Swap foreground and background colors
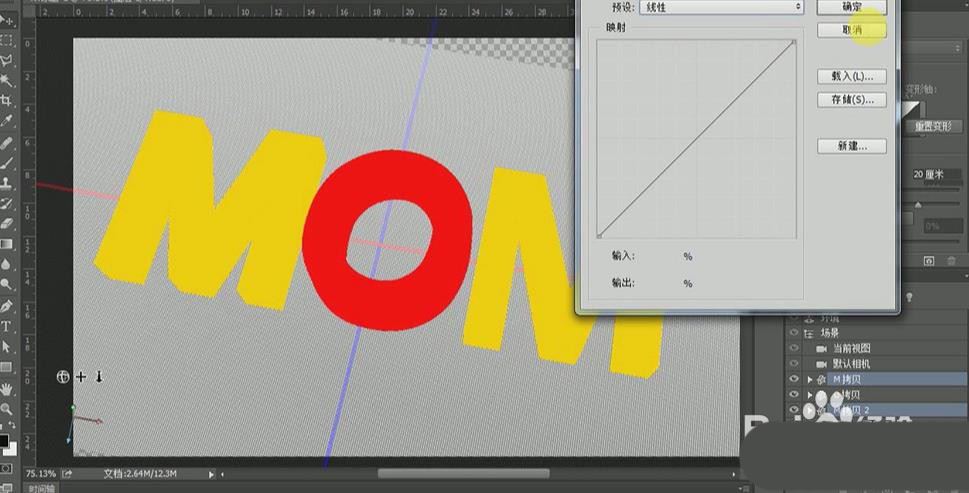Viewport: 969px width, 493px height. pos(12,426)
